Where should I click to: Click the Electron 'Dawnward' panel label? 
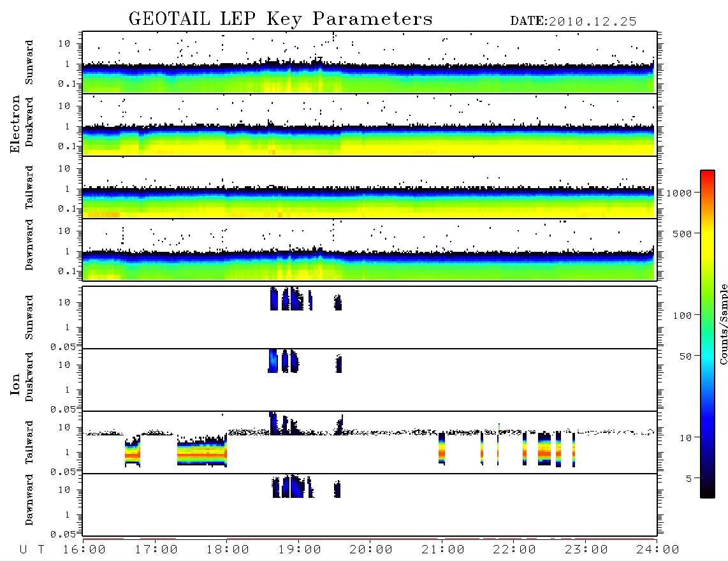click(x=29, y=245)
